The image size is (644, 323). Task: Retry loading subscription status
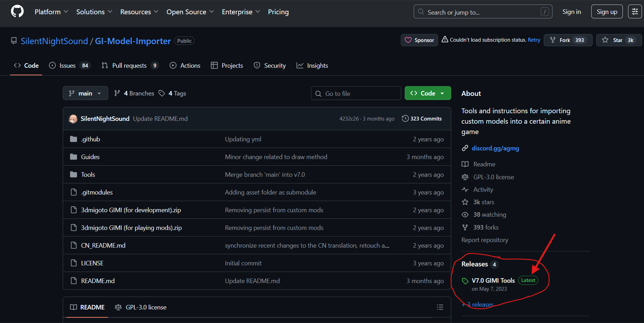[534, 40]
